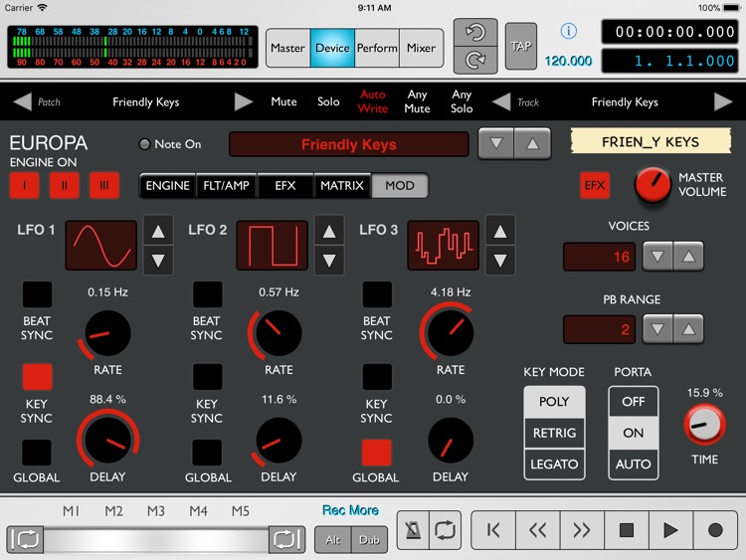Toggle the loop icon in transport
Screen dimensions: 746x560
(x=445, y=530)
